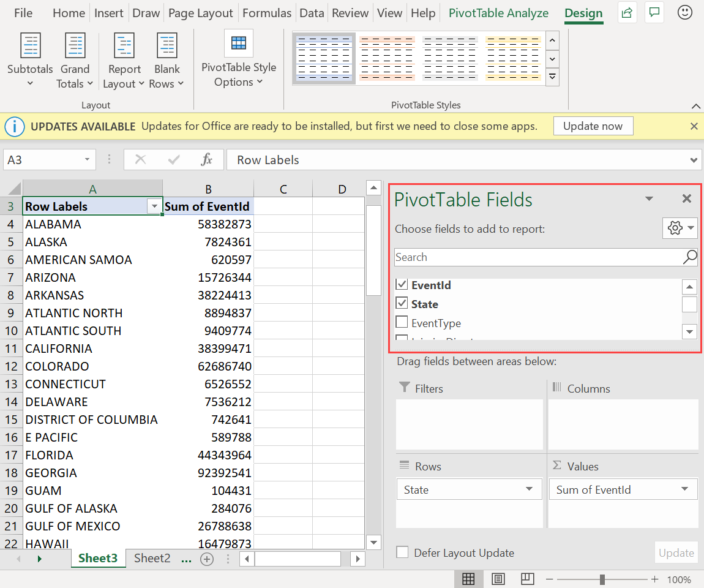704x588 pixels.
Task: Open the Row Labels filter dropdown
Action: coord(155,206)
